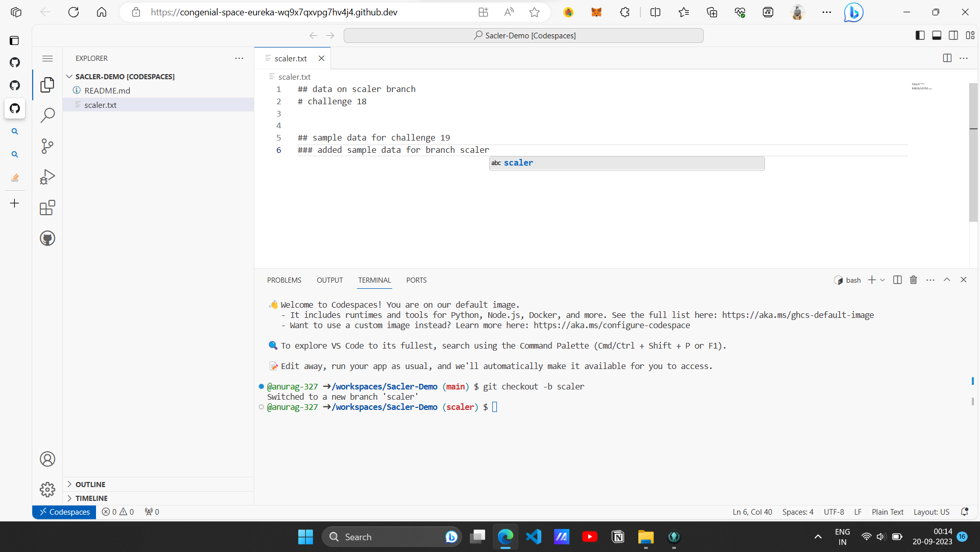Image resolution: width=980 pixels, height=552 pixels.
Task: Collapse the SACLER-DEMO folder tree
Action: [69, 76]
